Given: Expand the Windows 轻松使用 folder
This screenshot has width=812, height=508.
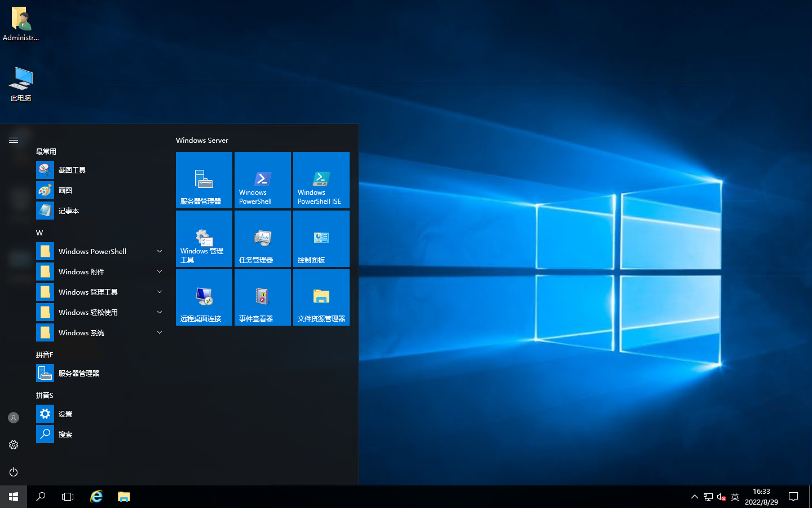Looking at the screenshot, I should 101,312.
